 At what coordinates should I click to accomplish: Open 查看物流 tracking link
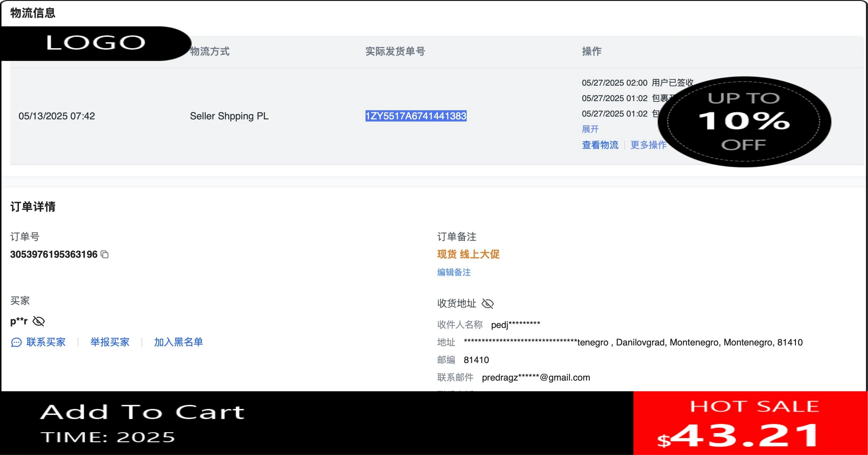point(600,145)
